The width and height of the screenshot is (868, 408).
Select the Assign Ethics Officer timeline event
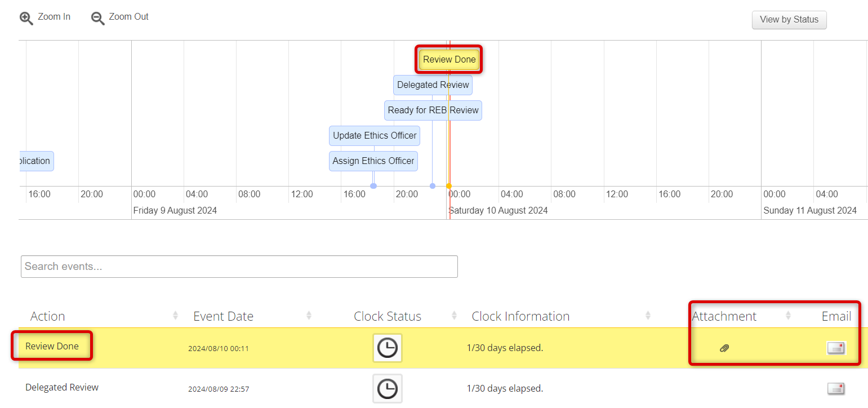[373, 161]
